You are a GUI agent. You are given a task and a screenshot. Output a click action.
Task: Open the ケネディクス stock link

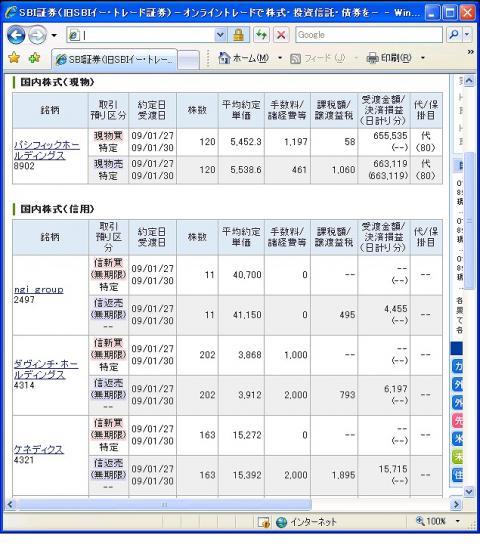[39, 449]
